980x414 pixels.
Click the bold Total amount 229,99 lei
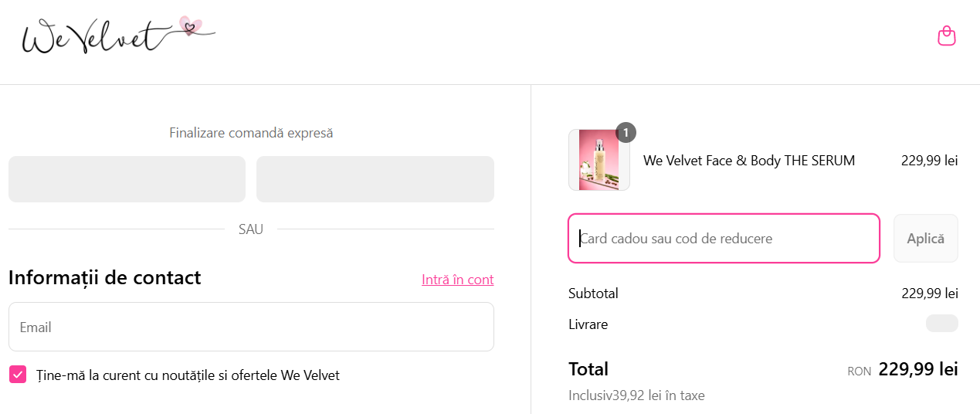tap(917, 369)
